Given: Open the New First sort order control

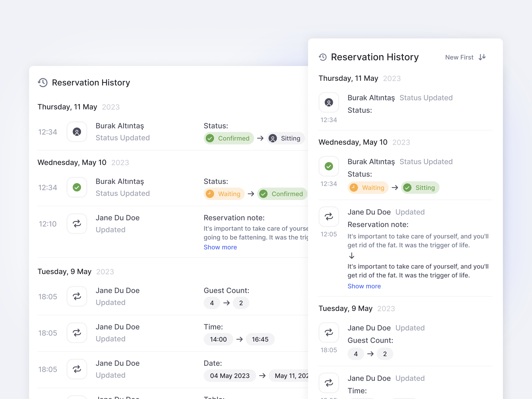Looking at the screenshot, I should pyautogui.click(x=459, y=57).
